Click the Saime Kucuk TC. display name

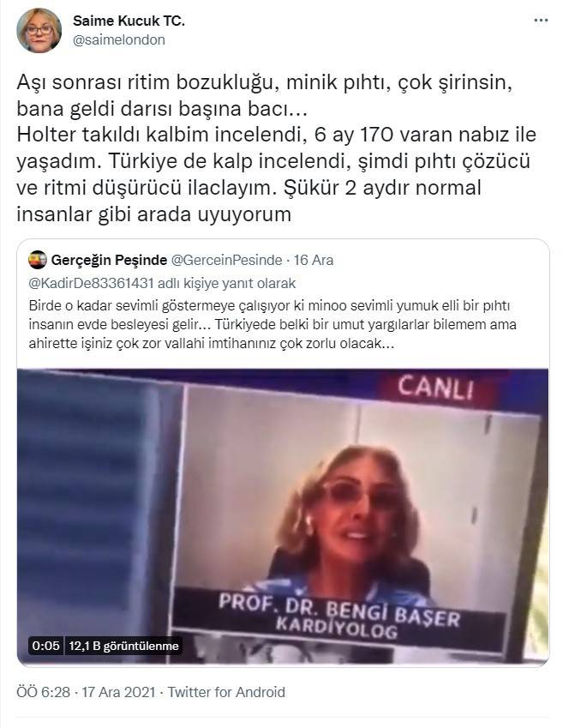click(x=129, y=21)
